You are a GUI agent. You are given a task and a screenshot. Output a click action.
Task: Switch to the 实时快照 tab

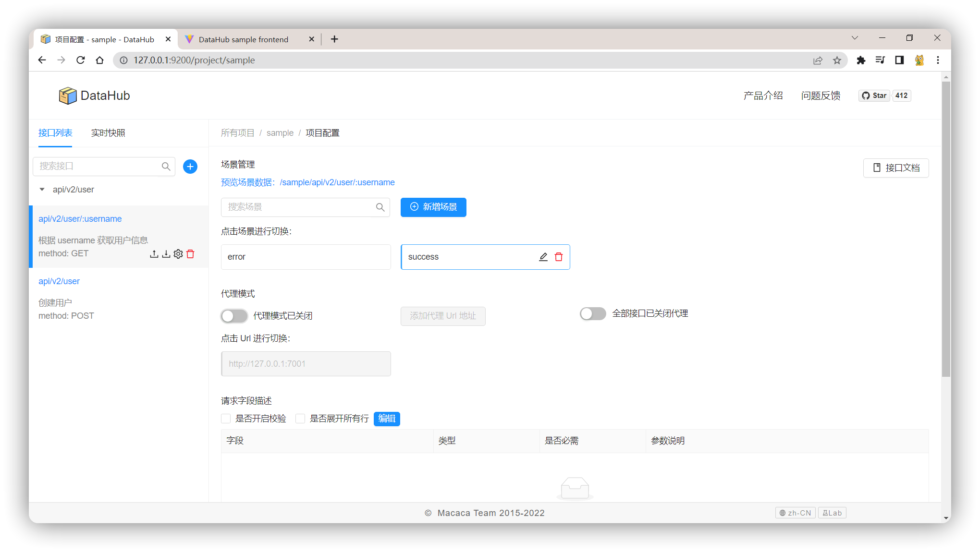[108, 133]
